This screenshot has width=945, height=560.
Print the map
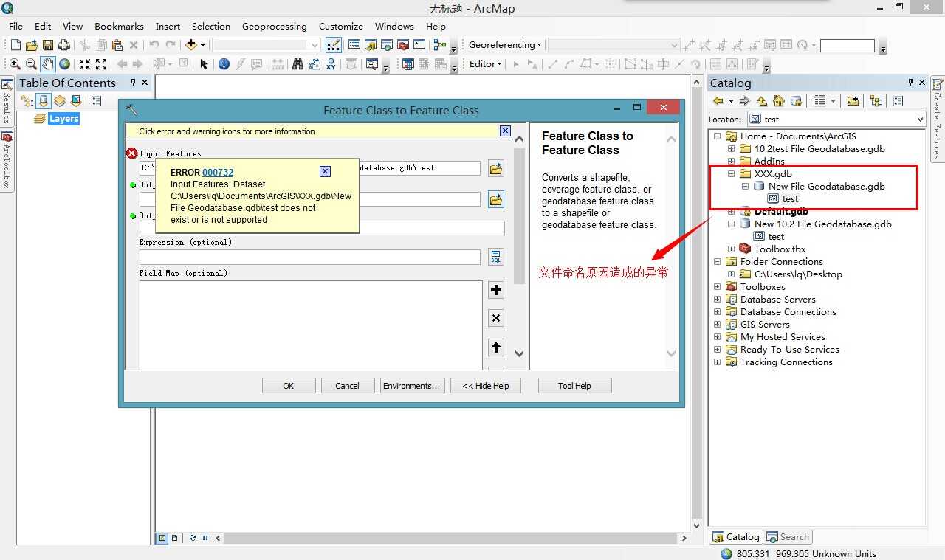pyautogui.click(x=64, y=45)
